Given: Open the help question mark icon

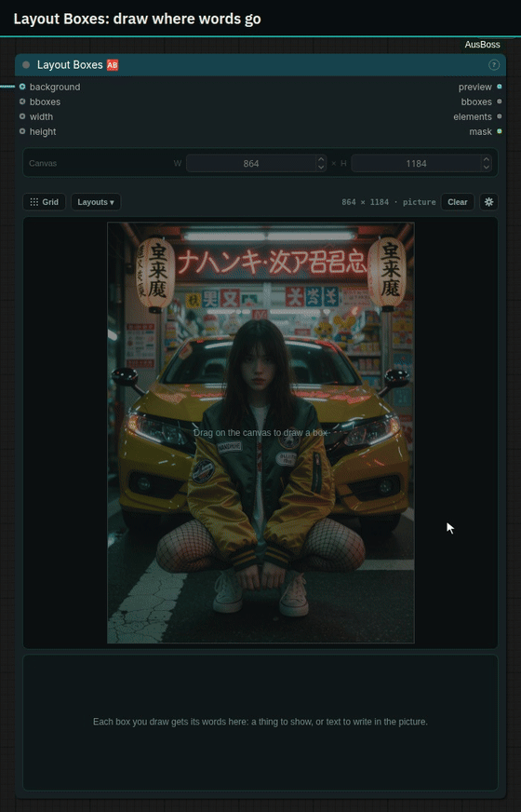Looking at the screenshot, I should (x=494, y=65).
